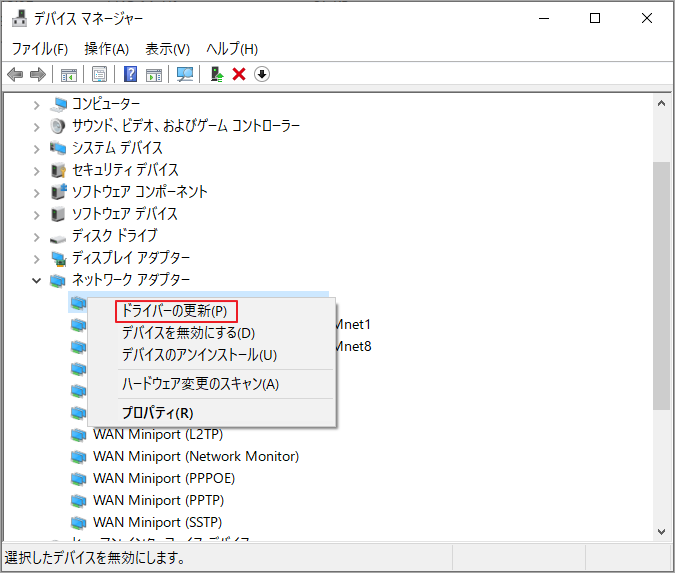
Task: Click the update driver toolbar icon
Action: [216, 74]
